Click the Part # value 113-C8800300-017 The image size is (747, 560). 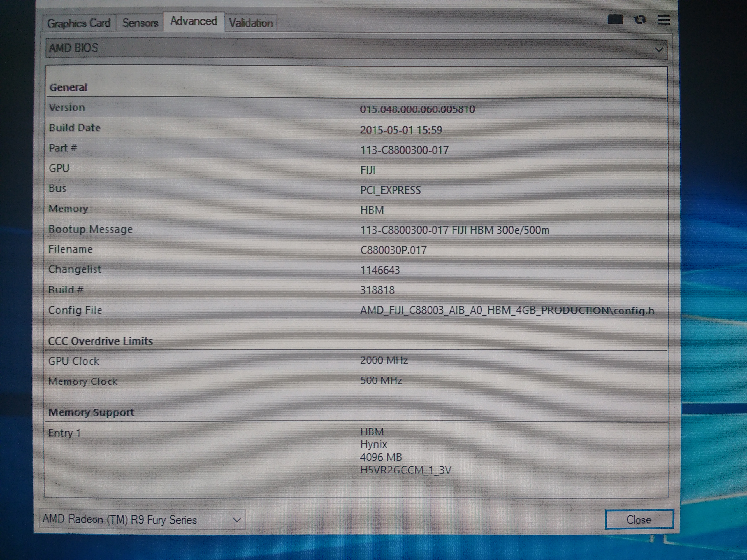tap(405, 150)
